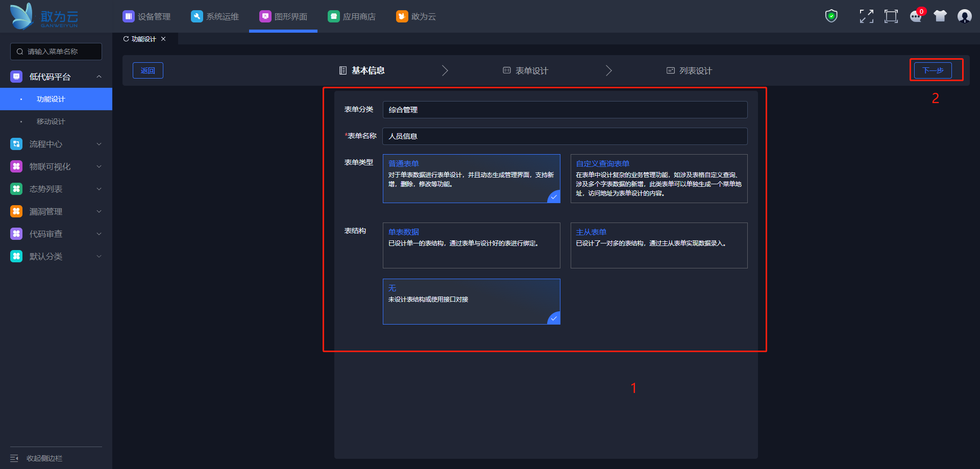The image size is (980, 469).
Task: Click the 下一步 button
Action: coord(933,70)
